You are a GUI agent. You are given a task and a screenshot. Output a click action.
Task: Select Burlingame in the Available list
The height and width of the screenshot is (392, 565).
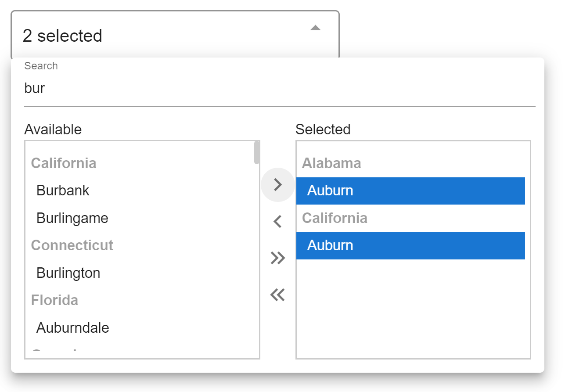pos(72,218)
